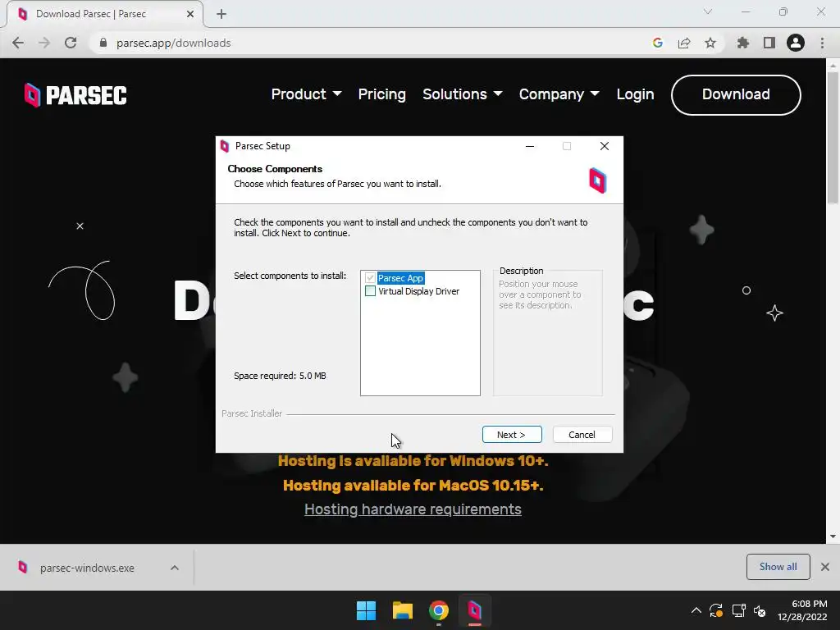Click the address bar URL parsec.app/downloads

click(x=174, y=43)
